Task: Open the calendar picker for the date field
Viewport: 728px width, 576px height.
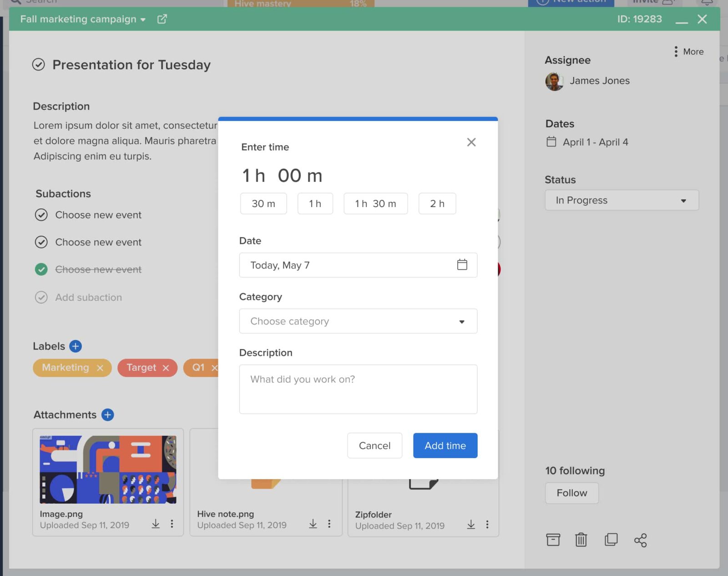Action: [462, 265]
